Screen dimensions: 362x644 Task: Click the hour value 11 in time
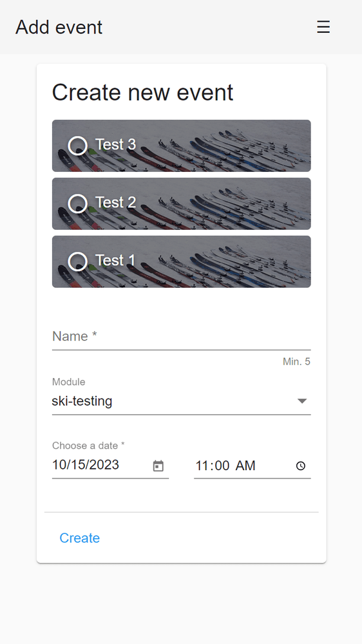202,466
